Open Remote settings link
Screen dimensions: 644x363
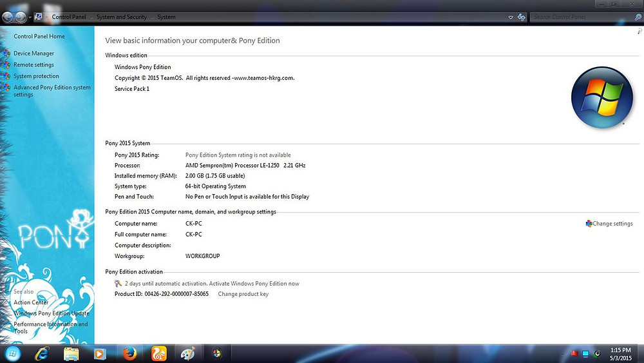(x=33, y=64)
